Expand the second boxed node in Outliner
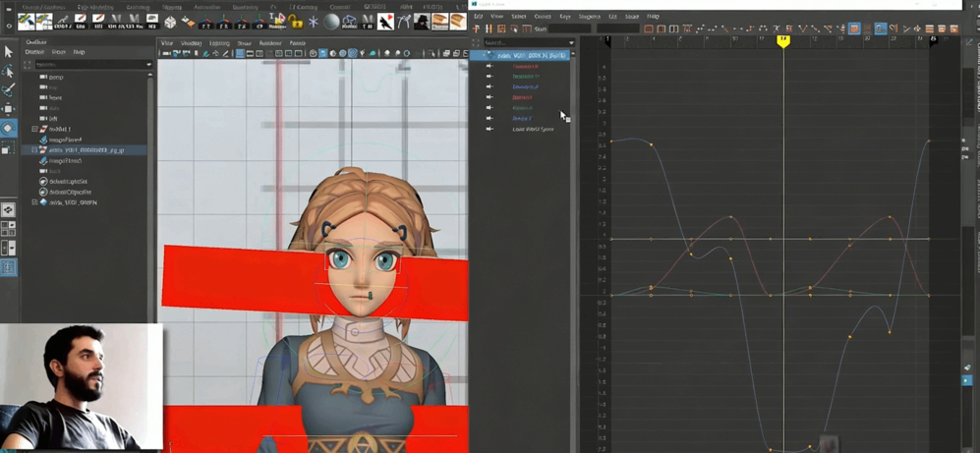This screenshot has height=453, width=980. [x=34, y=150]
